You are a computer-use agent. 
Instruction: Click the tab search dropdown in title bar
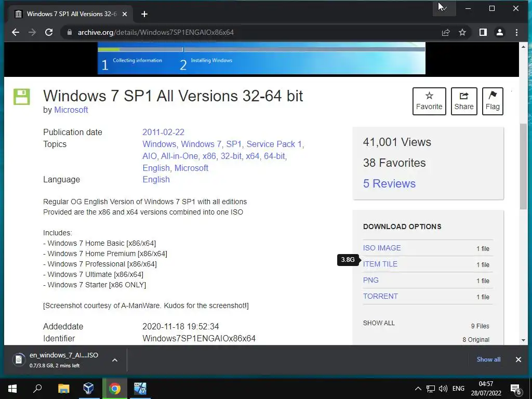coord(444,8)
